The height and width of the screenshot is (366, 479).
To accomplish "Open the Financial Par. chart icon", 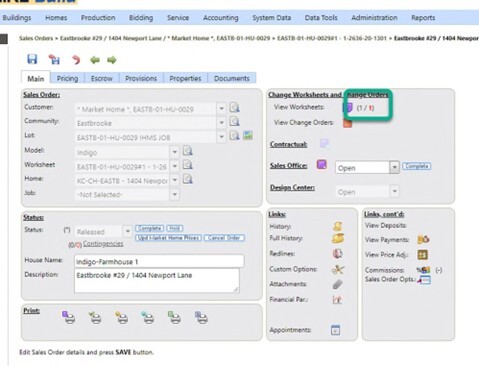I will pos(337,299).
